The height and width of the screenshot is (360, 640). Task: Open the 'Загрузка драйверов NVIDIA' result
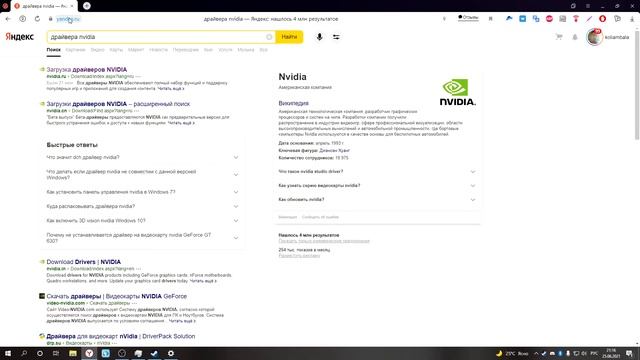(87, 69)
